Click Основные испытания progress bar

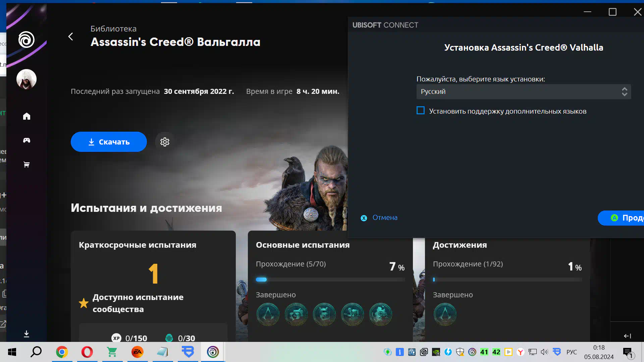tap(330, 280)
